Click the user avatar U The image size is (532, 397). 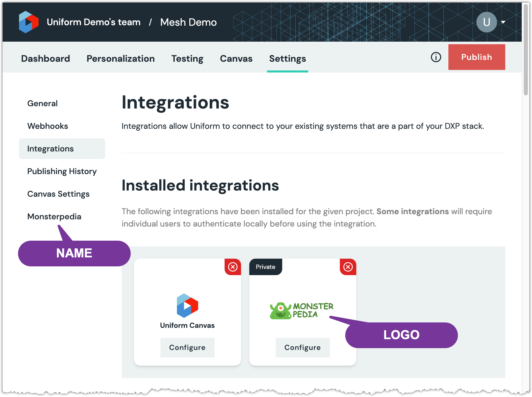coord(486,22)
